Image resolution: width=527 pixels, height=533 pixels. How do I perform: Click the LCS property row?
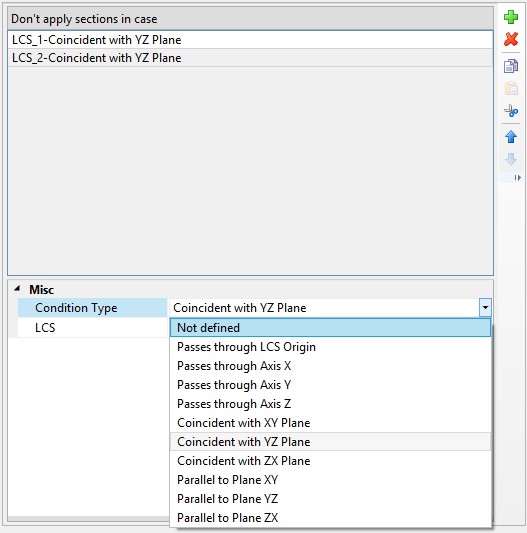point(92,328)
